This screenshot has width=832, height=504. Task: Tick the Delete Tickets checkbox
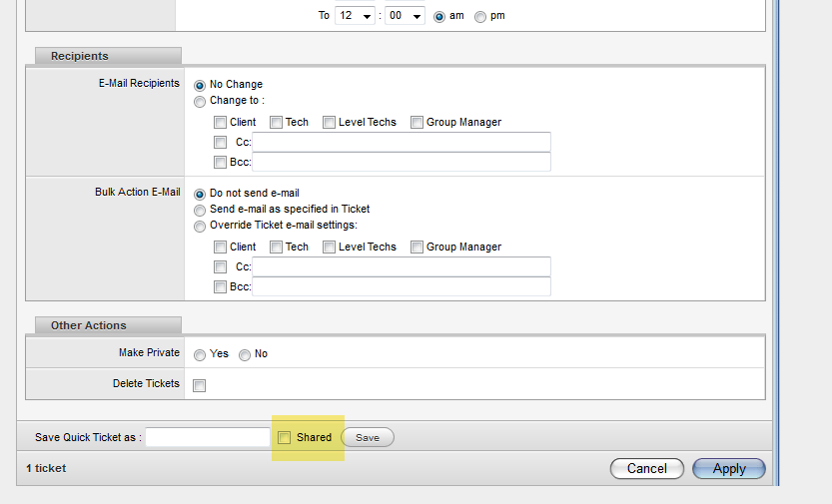(x=200, y=386)
